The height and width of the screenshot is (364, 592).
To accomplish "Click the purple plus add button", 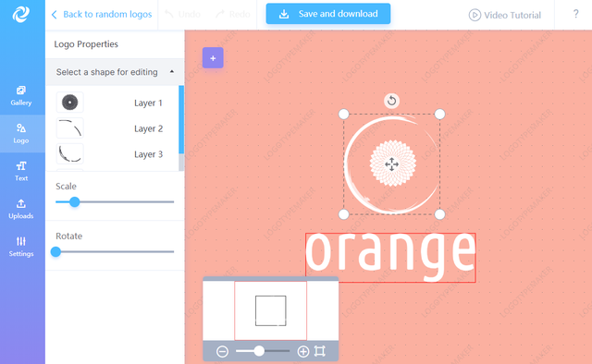I will tap(213, 58).
